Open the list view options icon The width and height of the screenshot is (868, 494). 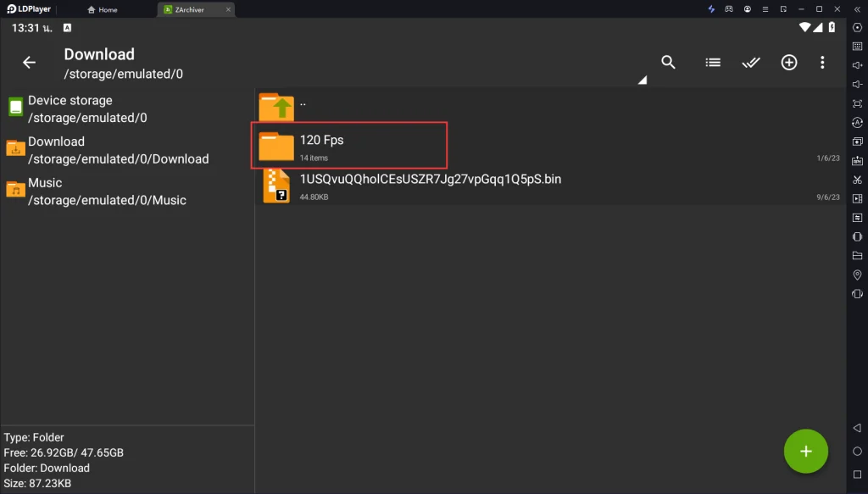point(713,63)
